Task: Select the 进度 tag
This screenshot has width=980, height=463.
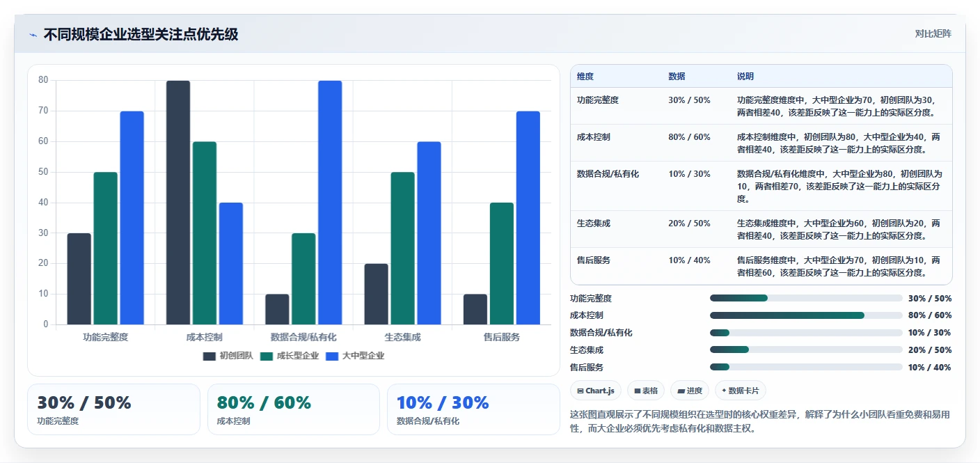Action: pos(690,391)
